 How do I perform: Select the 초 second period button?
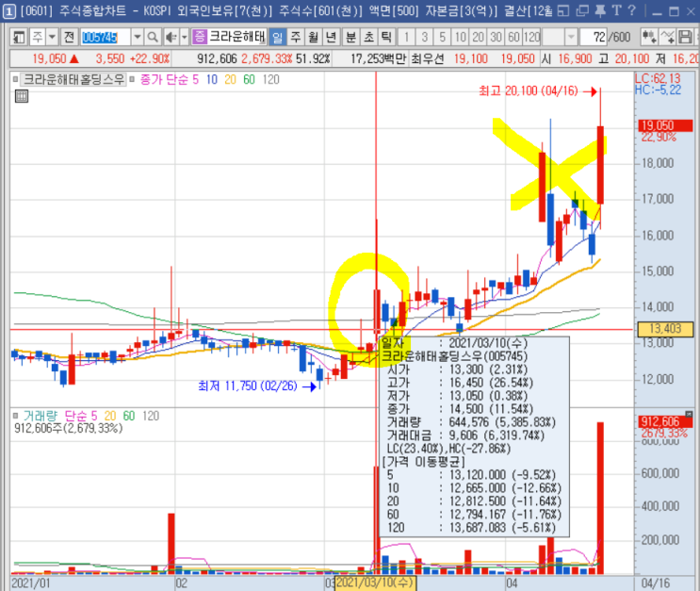(368, 37)
